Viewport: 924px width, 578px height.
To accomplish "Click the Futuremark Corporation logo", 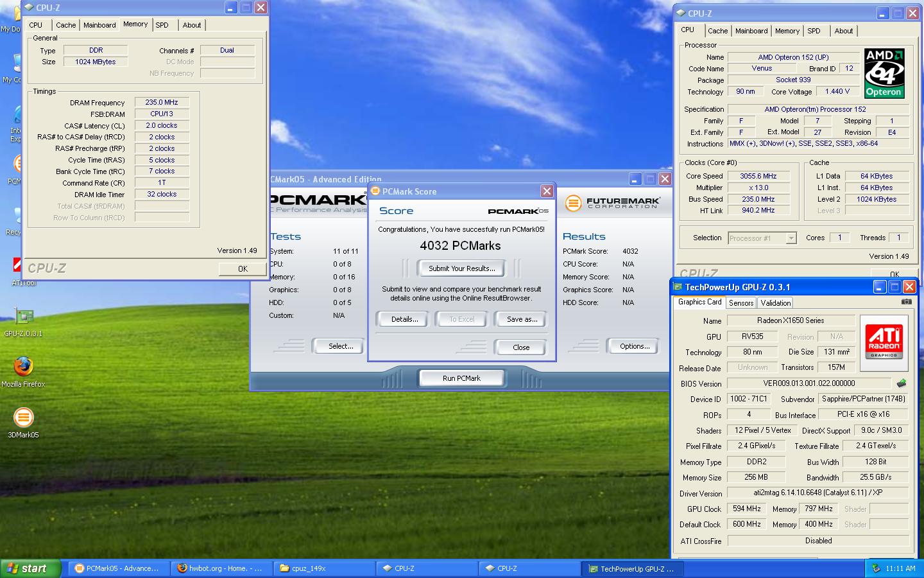I will click(612, 203).
